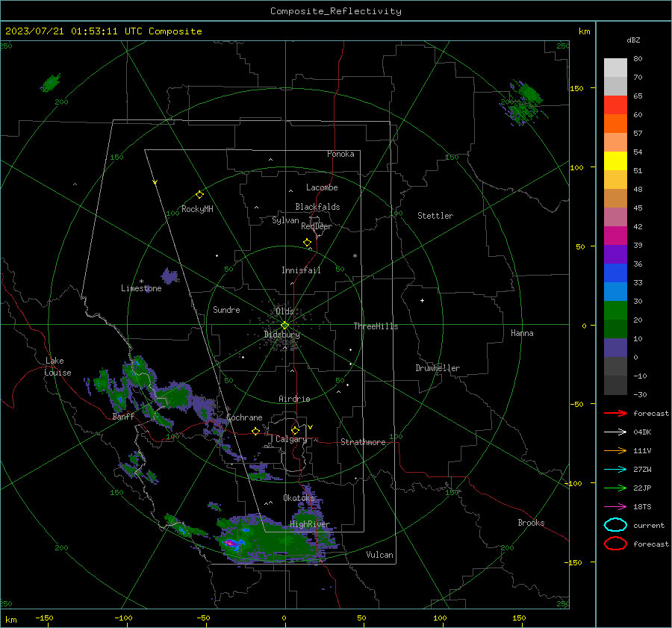Viewport: 672px width, 628px height.
Task: Select the light gray 70-80 dBZ swatch
Action: 615,68
